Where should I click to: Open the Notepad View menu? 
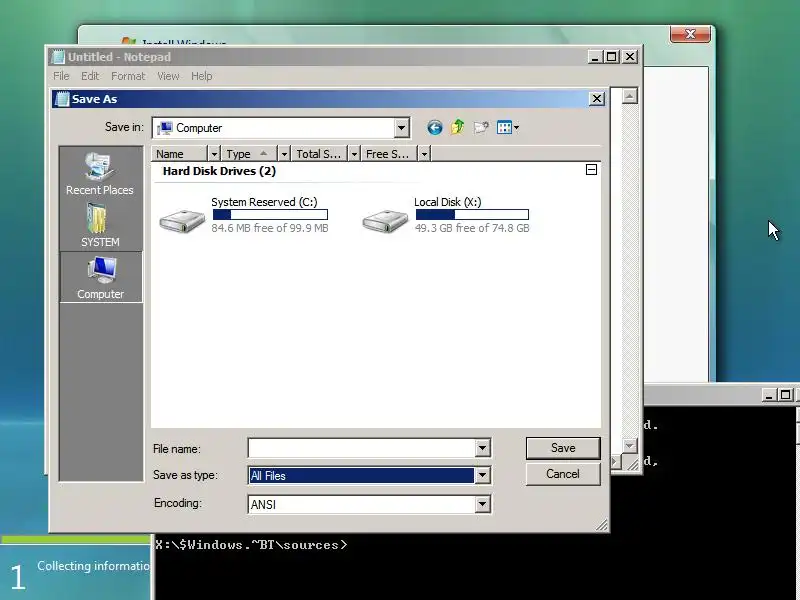[168, 76]
